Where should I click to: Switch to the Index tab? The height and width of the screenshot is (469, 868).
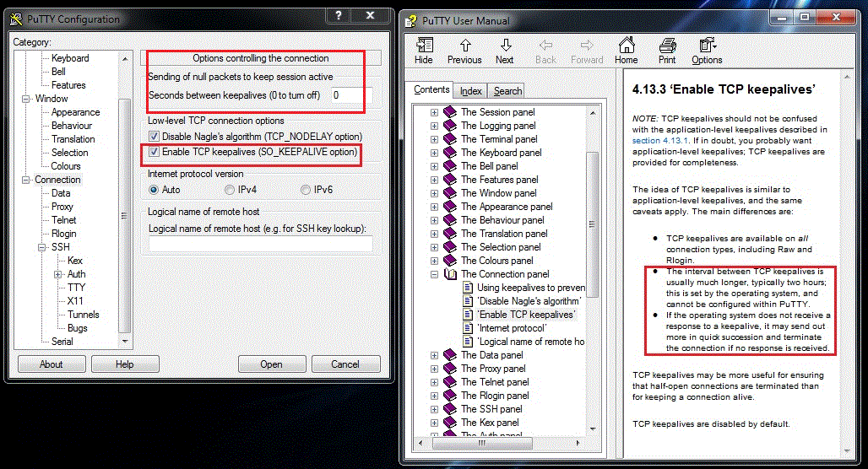pos(471,91)
